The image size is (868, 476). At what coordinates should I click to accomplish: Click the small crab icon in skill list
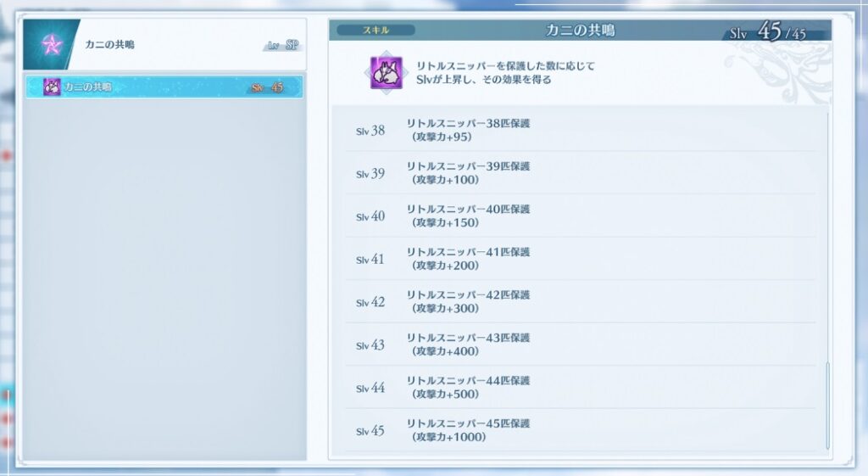pos(52,87)
